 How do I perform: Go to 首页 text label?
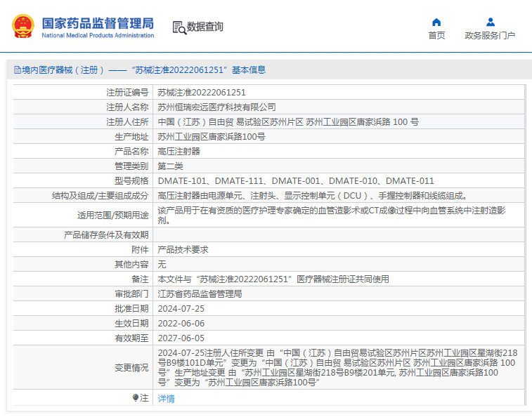[436, 36]
